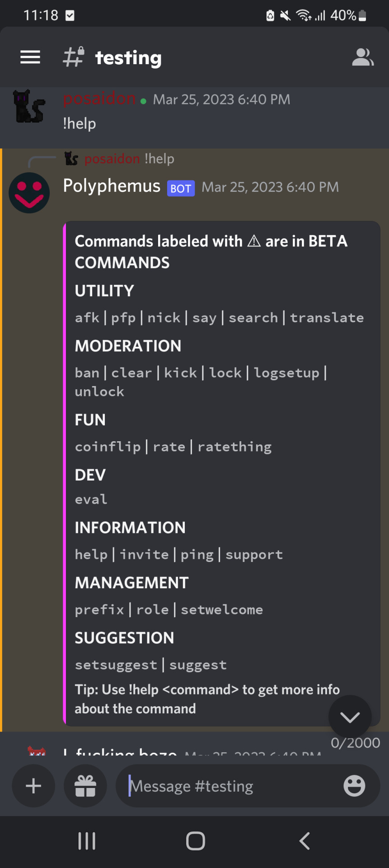Open the gift Nitro button
The width and height of the screenshot is (389, 868).
click(85, 786)
